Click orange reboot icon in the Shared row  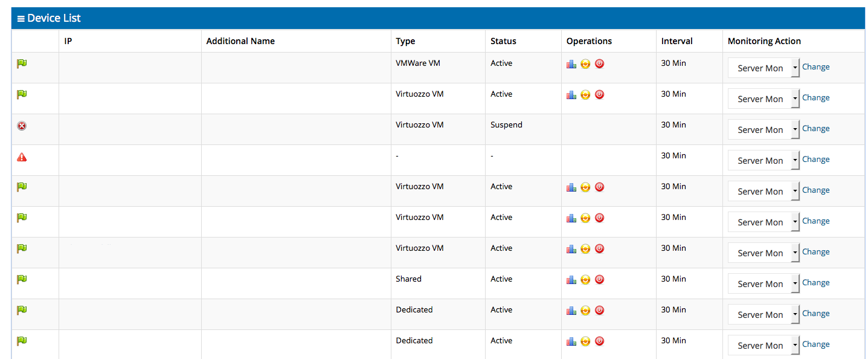pos(585,280)
